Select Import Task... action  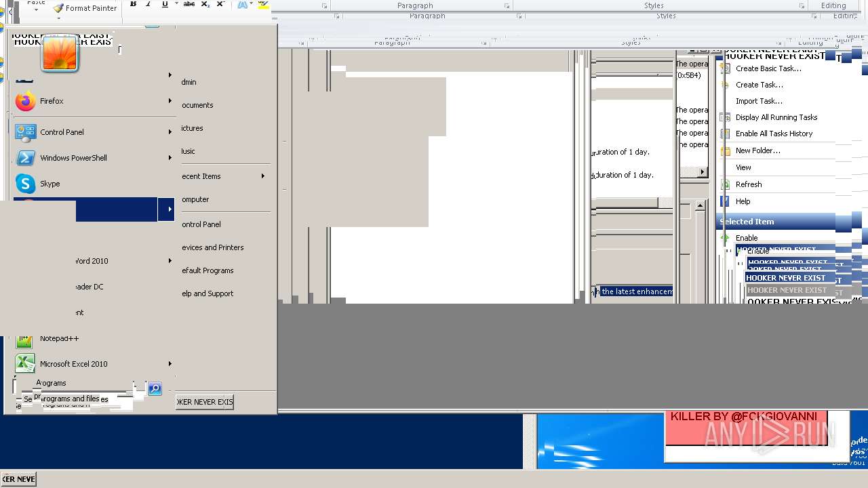[x=759, y=101]
